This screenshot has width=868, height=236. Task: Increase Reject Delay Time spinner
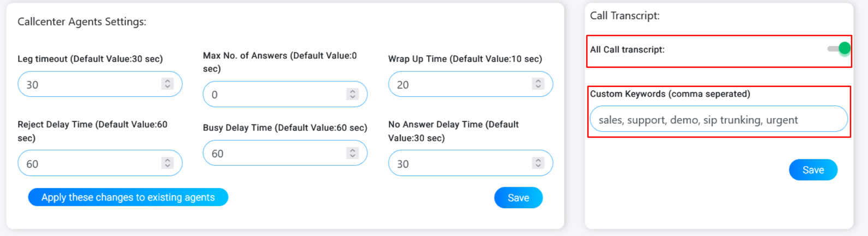pos(168,160)
